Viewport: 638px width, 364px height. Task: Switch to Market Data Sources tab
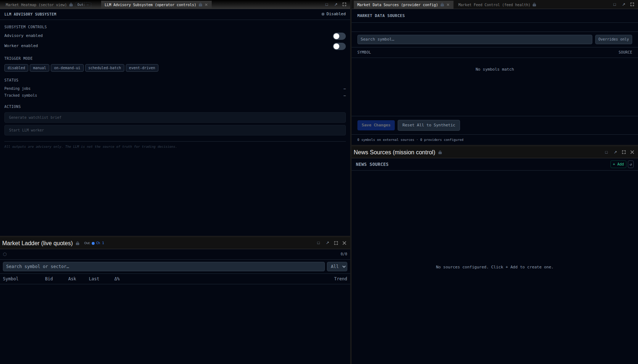[397, 5]
